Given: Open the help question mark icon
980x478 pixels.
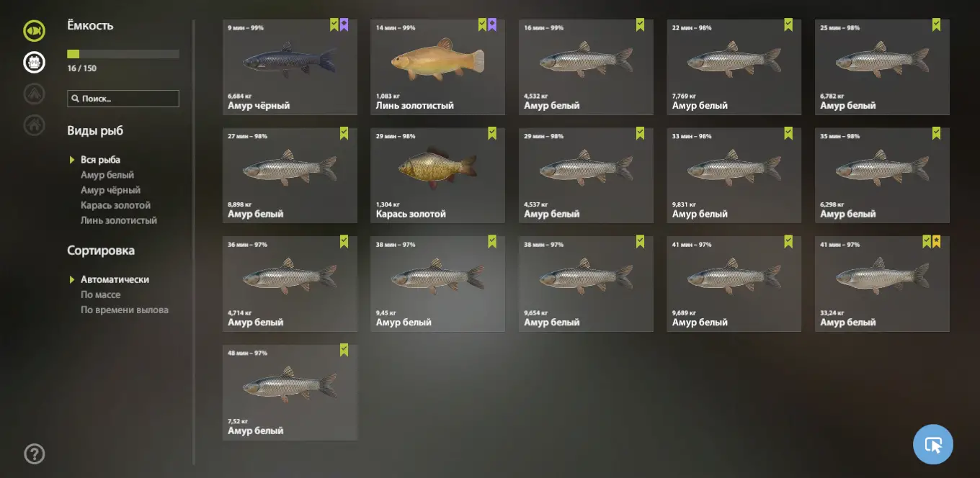Looking at the screenshot, I should click(x=35, y=454).
